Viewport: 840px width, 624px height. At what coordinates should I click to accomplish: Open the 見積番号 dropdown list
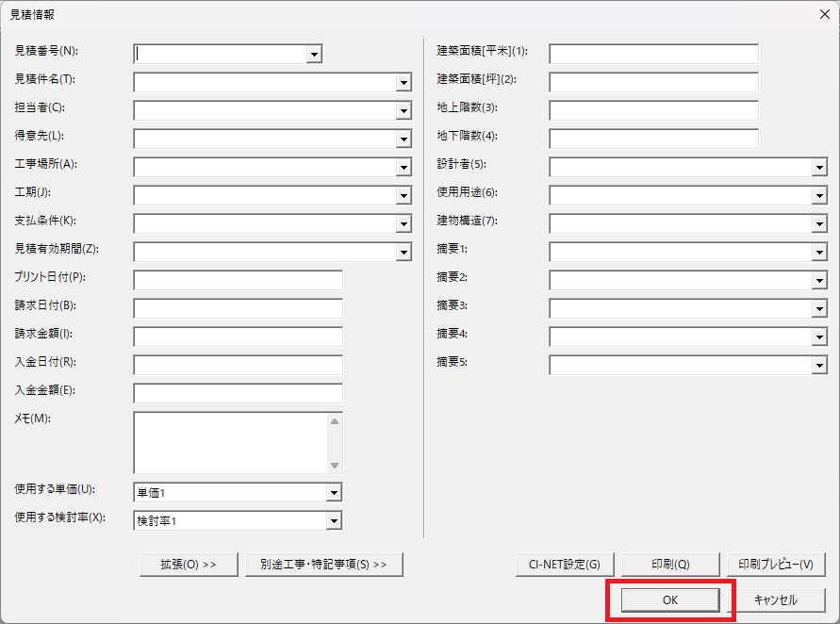pyautogui.click(x=313, y=54)
